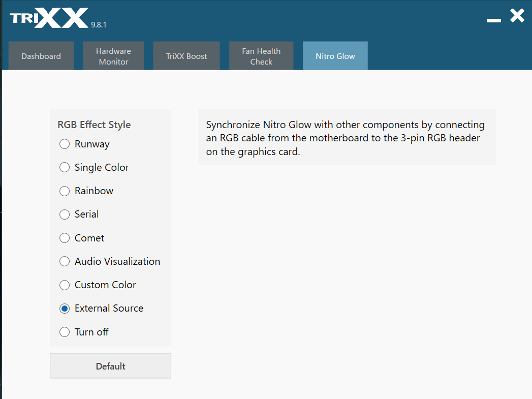Select the Comet effect radio button
532x399 pixels.
point(65,238)
